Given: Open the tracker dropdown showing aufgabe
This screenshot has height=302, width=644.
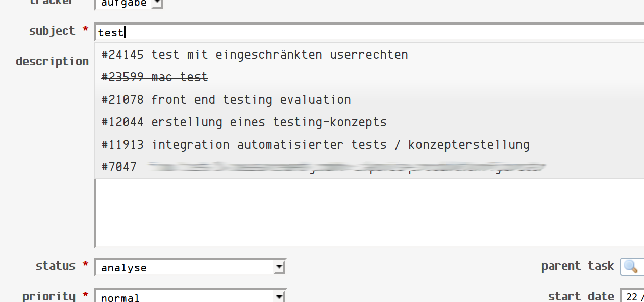Looking at the screenshot, I should 129,4.
